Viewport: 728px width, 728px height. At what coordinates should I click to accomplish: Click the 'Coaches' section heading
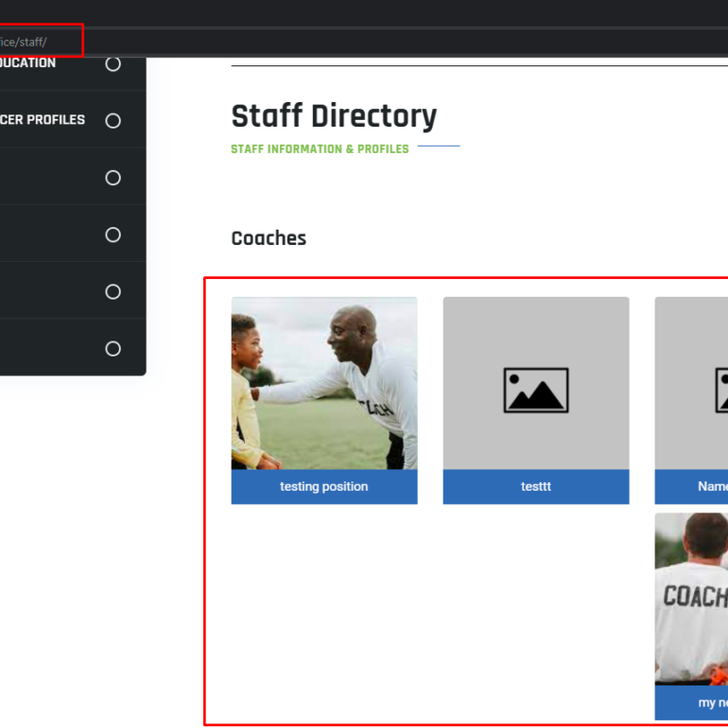tap(269, 238)
